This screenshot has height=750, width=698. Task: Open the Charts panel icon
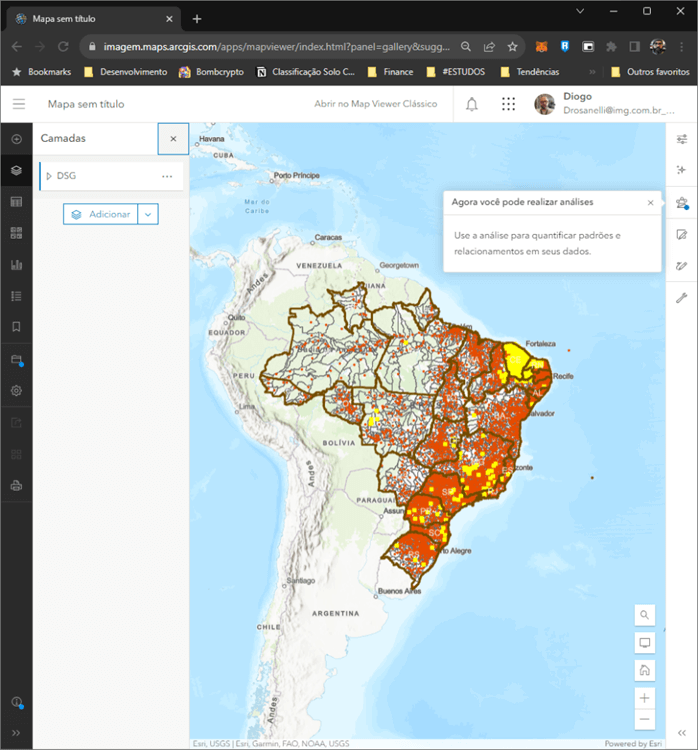click(16, 265)
